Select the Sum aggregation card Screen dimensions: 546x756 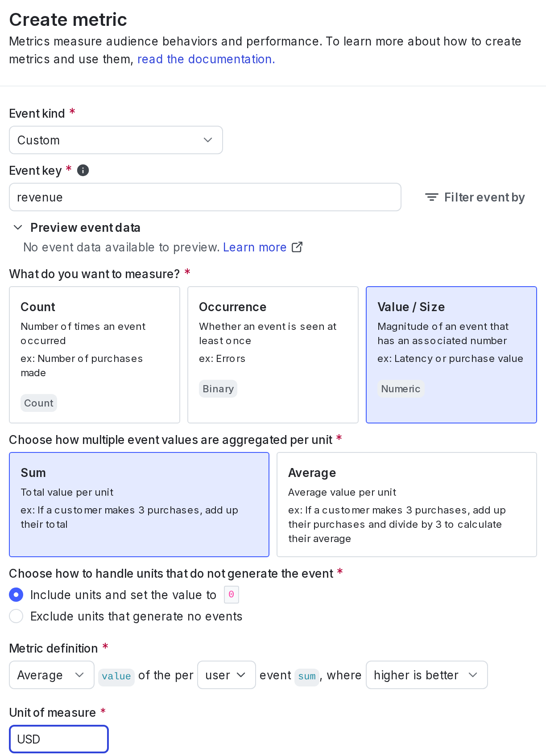(139, 505)
